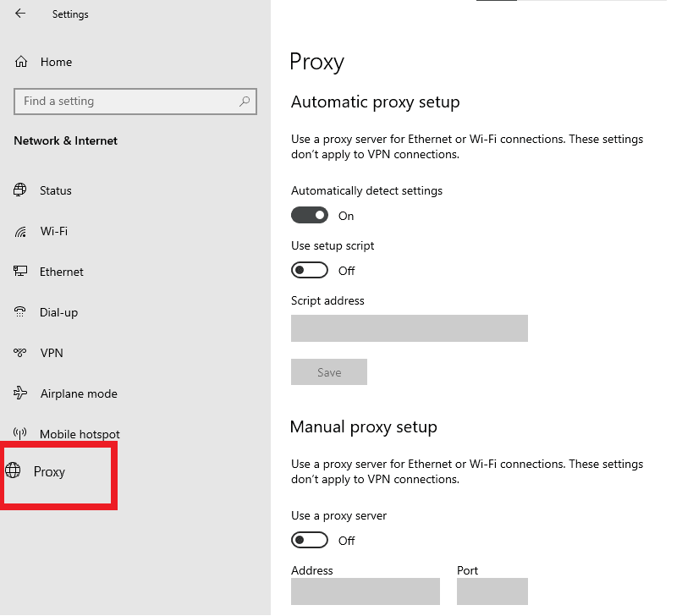Open the Wi-Fi settings page
The image size is (693, 616).
pyautogui.click(x=53, y=231)
